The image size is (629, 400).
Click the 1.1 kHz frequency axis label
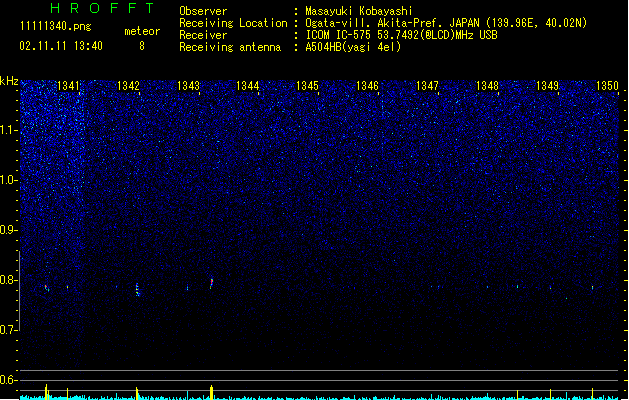[9, 130]
